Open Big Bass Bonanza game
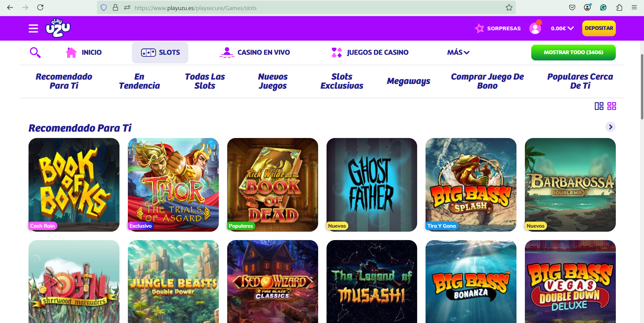Viewport: 644px width, 323px height. pos(471,281)
